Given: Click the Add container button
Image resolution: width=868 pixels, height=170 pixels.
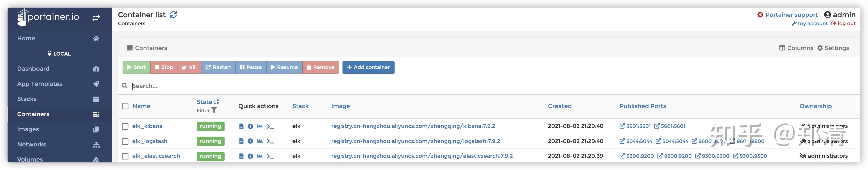Looking at the screenshot, I should click(x=368, y=67).
